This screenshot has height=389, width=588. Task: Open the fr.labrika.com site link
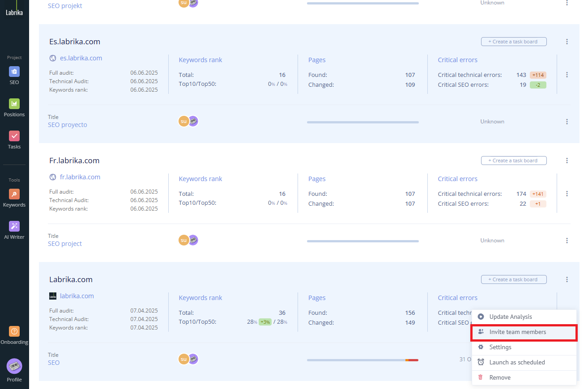click(x=80, y=177)
